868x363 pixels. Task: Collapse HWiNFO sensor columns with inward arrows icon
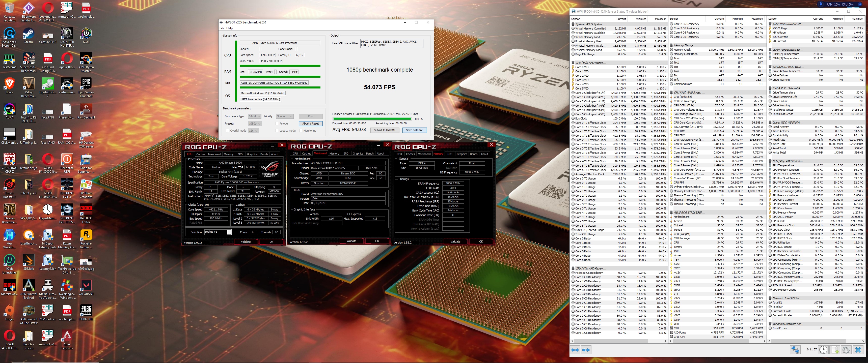[x=586, y=350]
